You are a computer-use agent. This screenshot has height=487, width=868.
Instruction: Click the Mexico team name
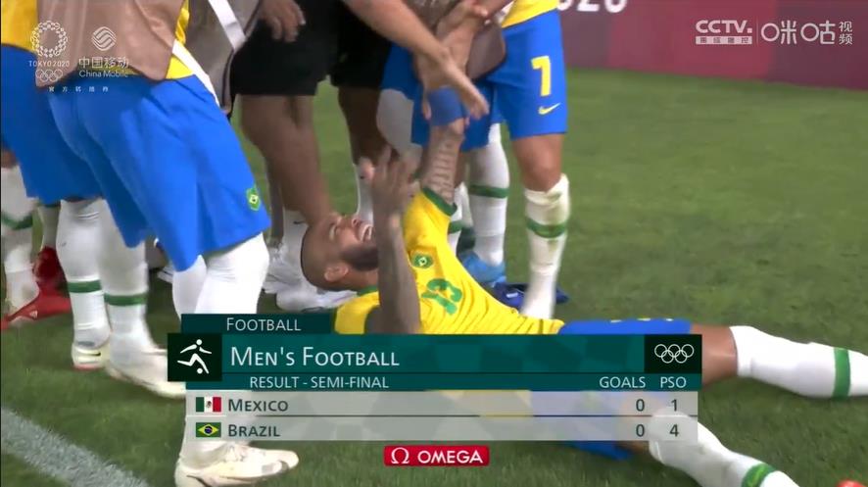(x=258, y=405)
